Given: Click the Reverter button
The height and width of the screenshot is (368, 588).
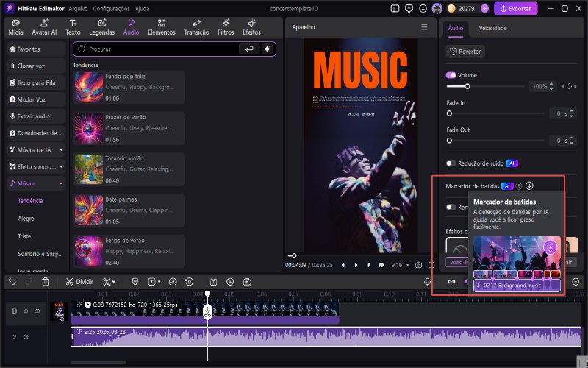Looking at the screenshot, I should 465,52.
